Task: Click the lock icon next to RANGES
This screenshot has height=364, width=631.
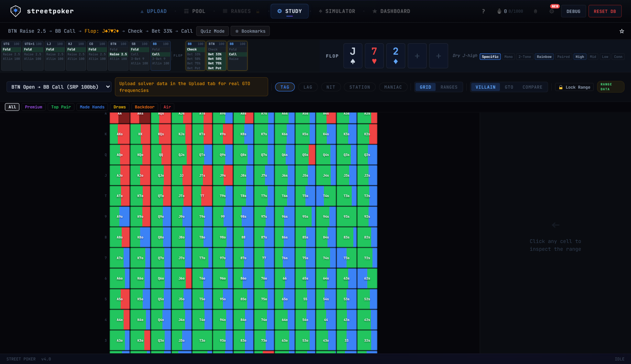Action: (257, 11)
